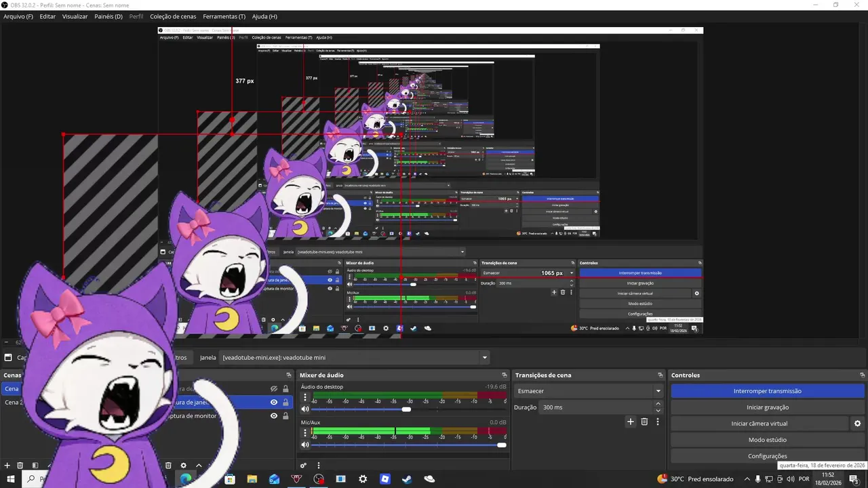Move selected source up
This screenshot has height=488, width=868.
click(199, 466)
